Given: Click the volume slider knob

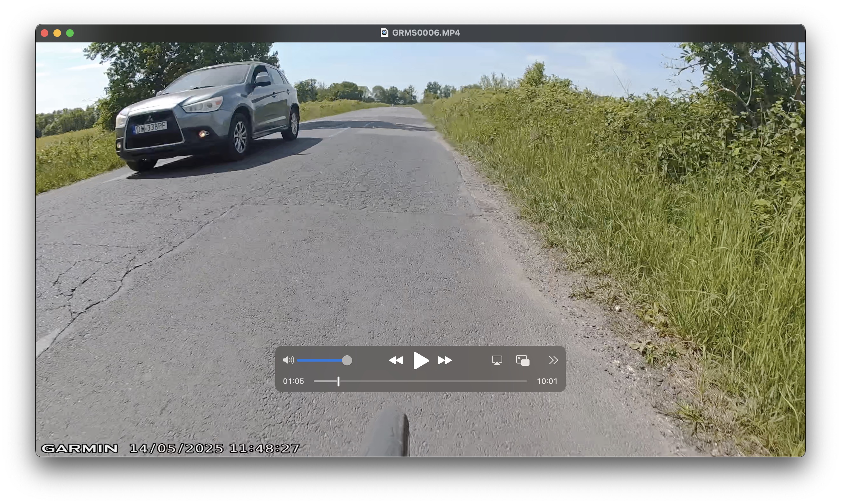Looking at the screenshot, I should point(347,360).
